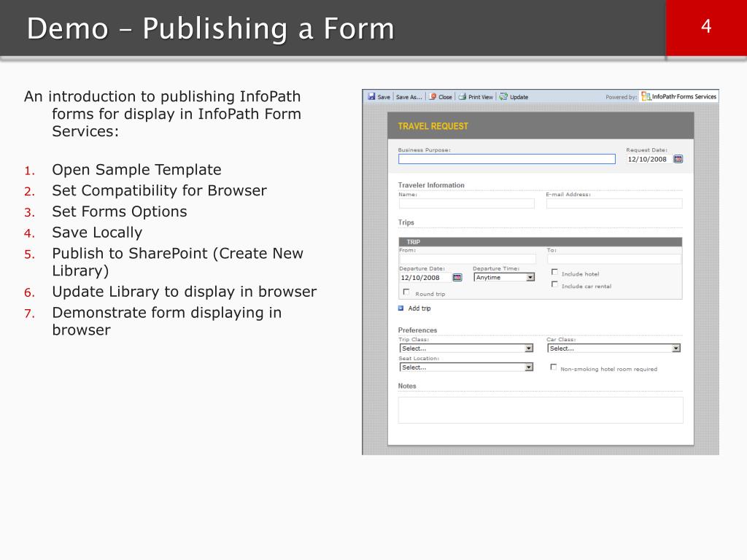Click 'Publish to SharePoint' list item
Screen dimensions: 747x560
coord(178,262)
